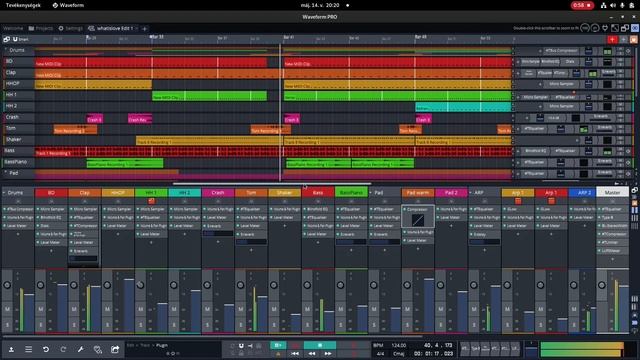Open system volume icon in top bar
Viewport: 640px width, 360px height.
pos(613,5)
